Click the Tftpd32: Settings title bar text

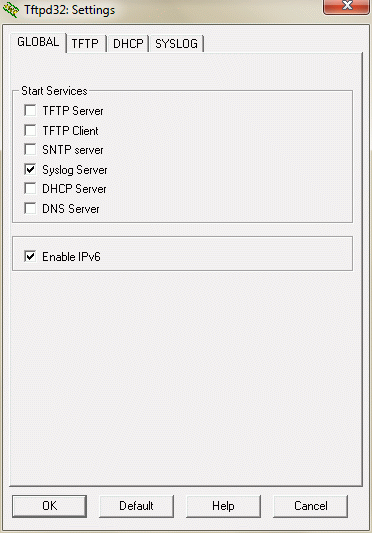70,10
